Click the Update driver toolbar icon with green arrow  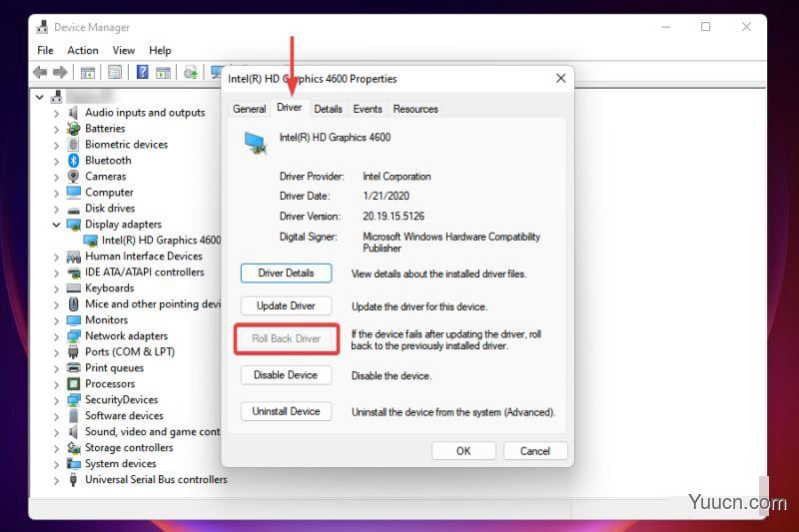tap(191, 72)
